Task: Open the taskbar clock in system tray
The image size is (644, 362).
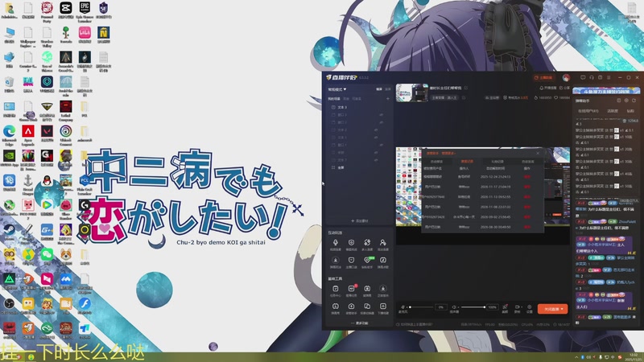Action: coord(634,356)
